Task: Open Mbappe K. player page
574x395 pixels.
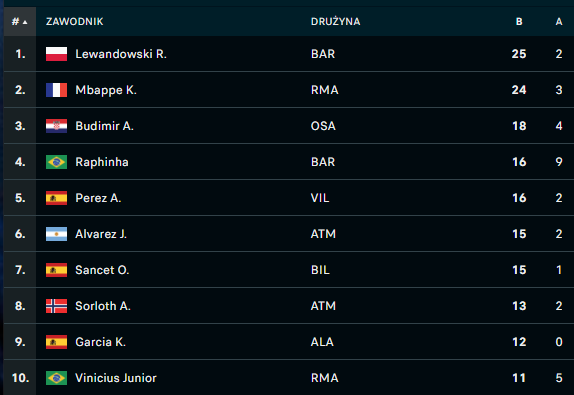Action: 106,90
